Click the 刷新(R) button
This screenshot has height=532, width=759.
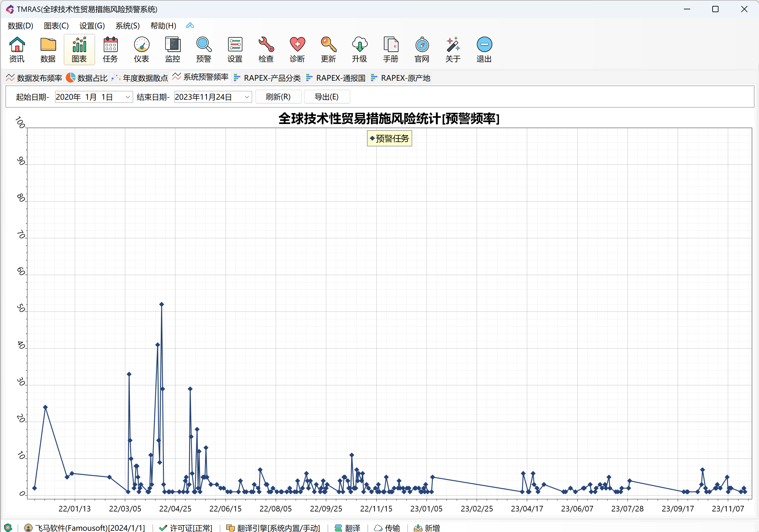(278, 97)
